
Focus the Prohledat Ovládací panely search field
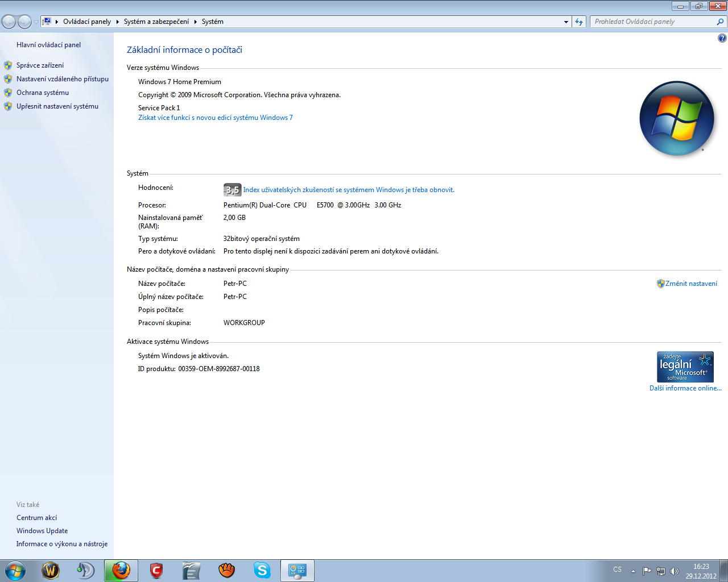coord(654,22)
